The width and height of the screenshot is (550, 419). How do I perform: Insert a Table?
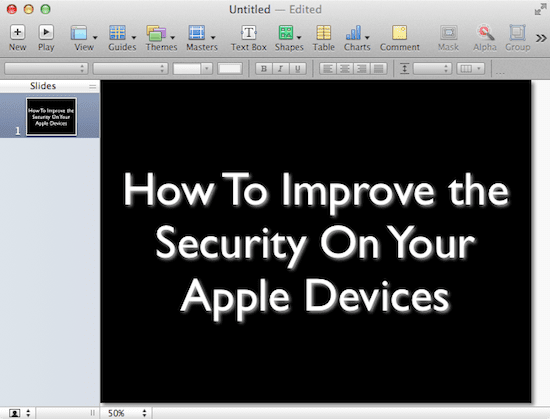click(x=323, y=37)
